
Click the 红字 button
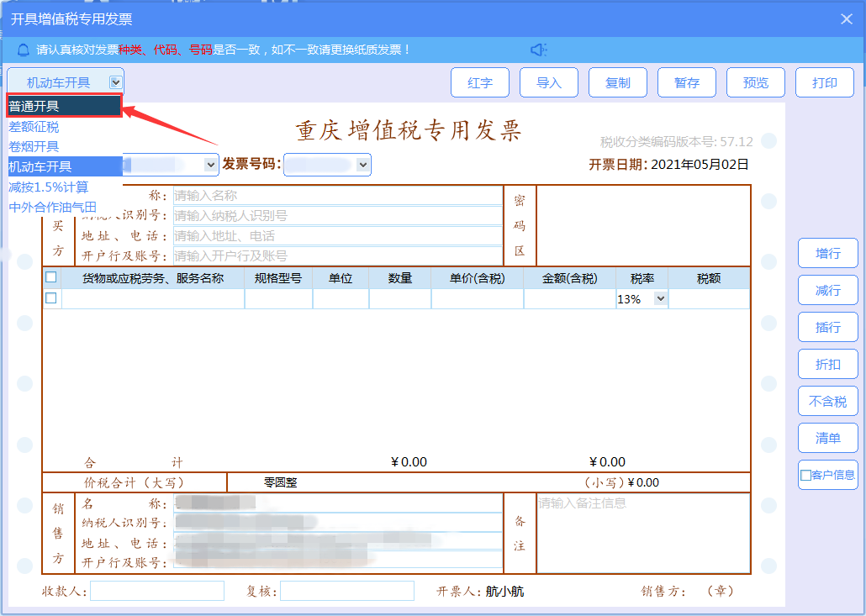click(x=480, y=82)
